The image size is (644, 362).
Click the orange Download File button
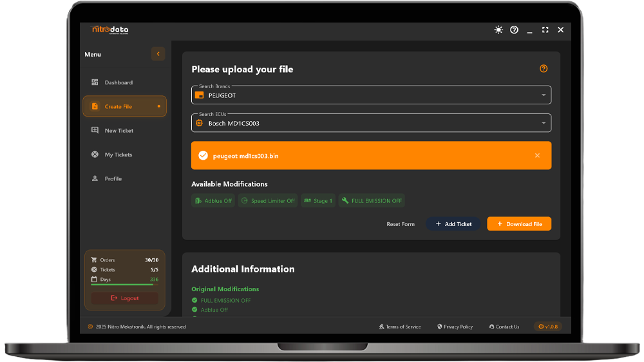[519, 224]
